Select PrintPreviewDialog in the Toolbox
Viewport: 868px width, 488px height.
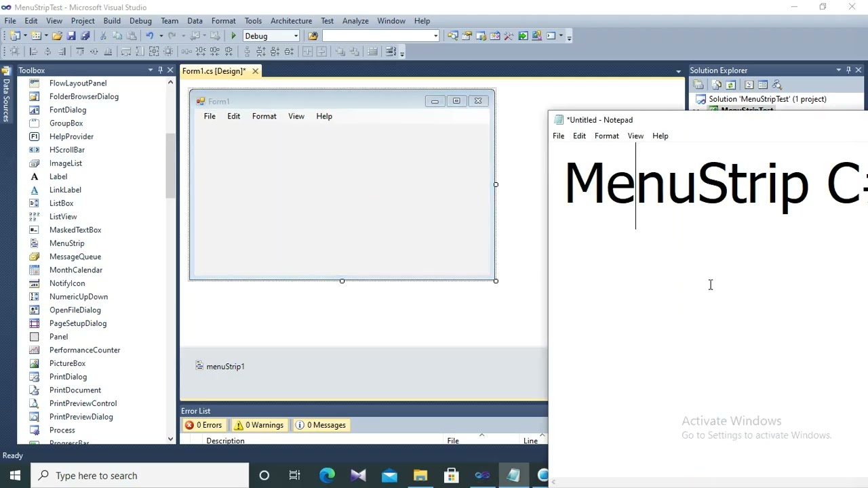coord(81,417)
